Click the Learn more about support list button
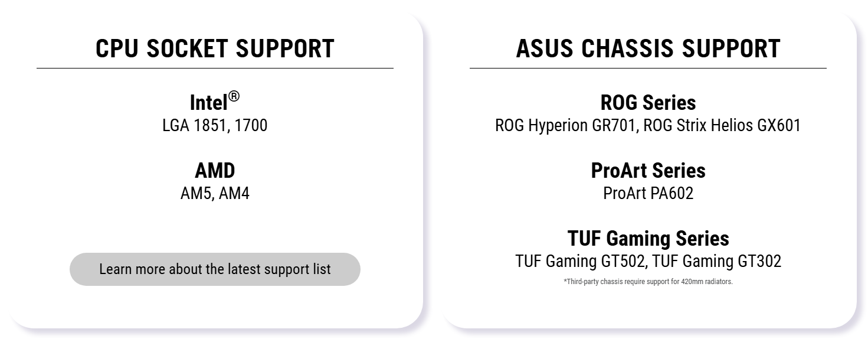 [215, 269]
